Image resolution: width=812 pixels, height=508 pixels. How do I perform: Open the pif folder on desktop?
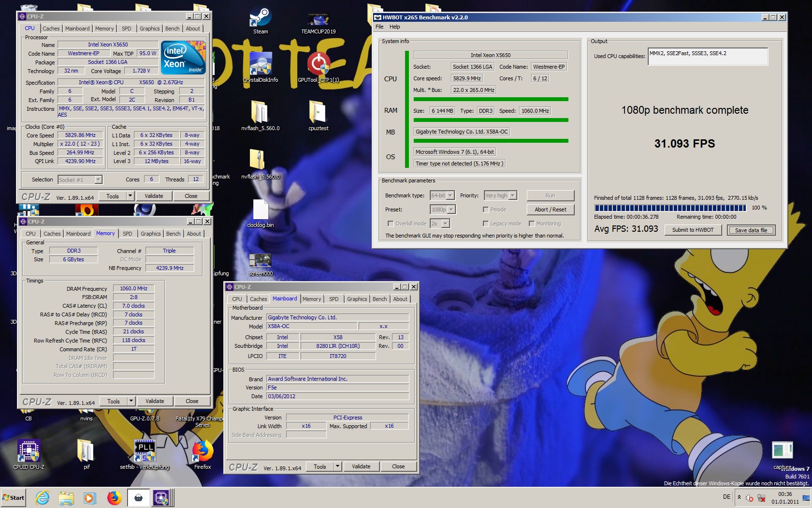(x=86, y=455)
